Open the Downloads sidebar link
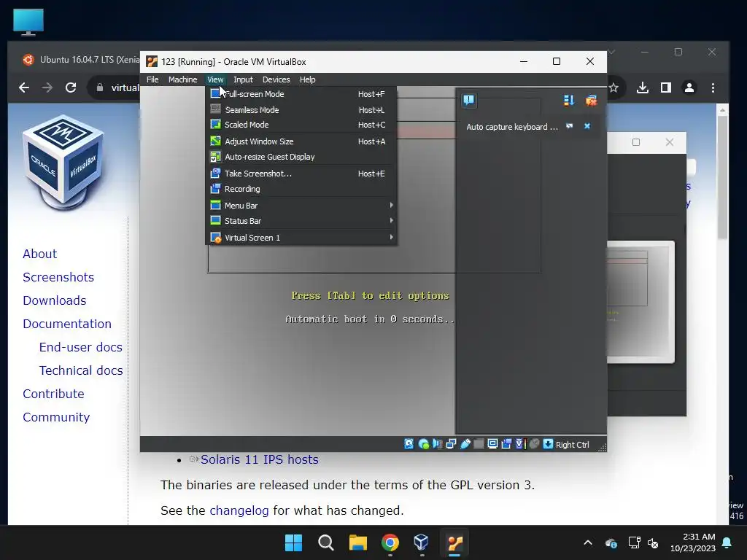 tap(54, 300)
